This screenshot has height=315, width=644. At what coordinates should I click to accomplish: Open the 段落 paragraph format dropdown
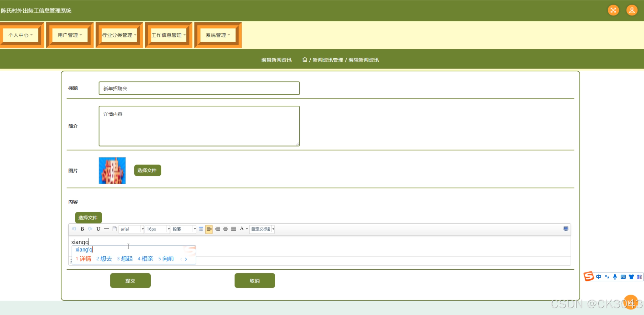tap(184, 229)
